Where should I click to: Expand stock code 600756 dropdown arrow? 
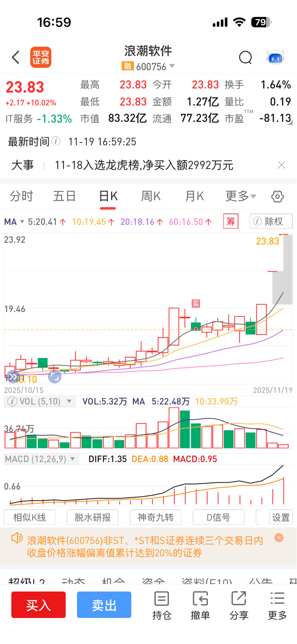pyautogui.click(x=172, y=66)
